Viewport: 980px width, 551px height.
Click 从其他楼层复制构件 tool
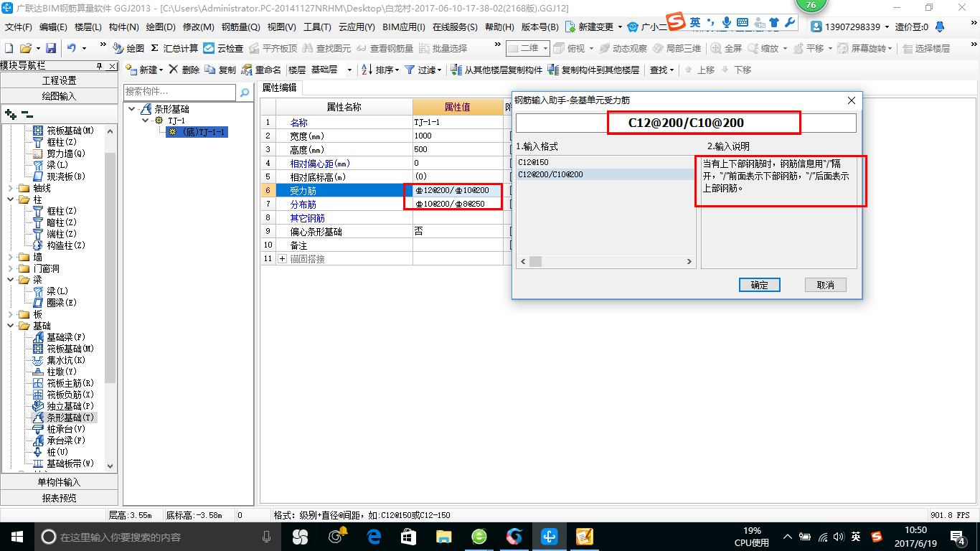coord(496,70)
